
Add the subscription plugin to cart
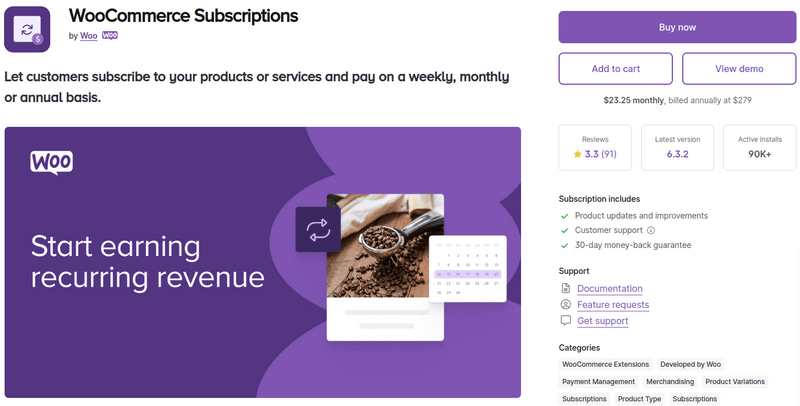tap(616, 69)
